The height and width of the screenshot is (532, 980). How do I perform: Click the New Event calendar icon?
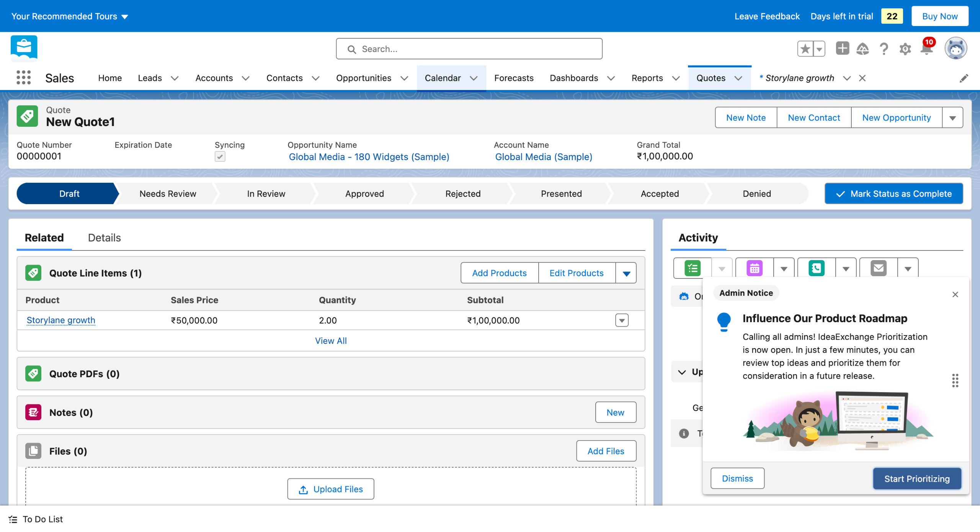[x=754, y=268]
